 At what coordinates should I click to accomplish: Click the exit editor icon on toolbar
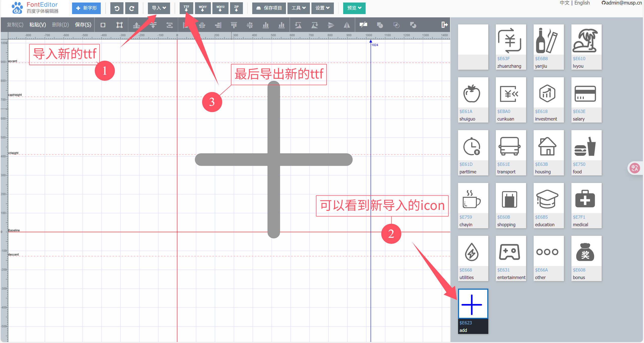(x=444, y=25)
